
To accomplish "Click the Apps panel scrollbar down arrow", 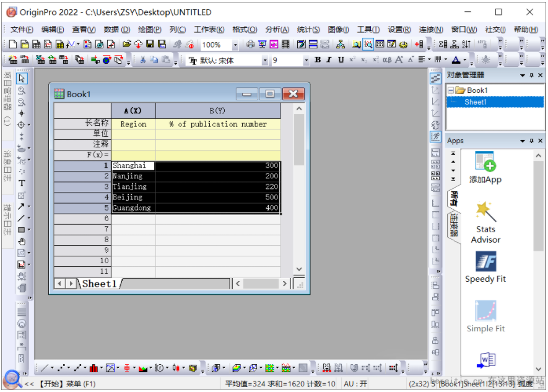I will 539,369.
